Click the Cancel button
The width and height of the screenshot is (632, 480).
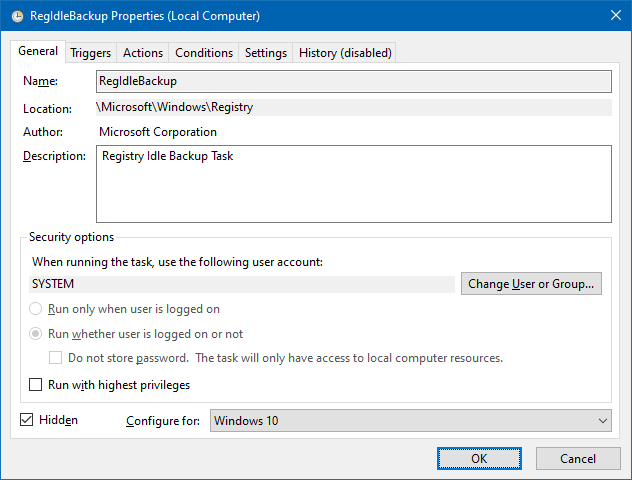pos(578,458)
